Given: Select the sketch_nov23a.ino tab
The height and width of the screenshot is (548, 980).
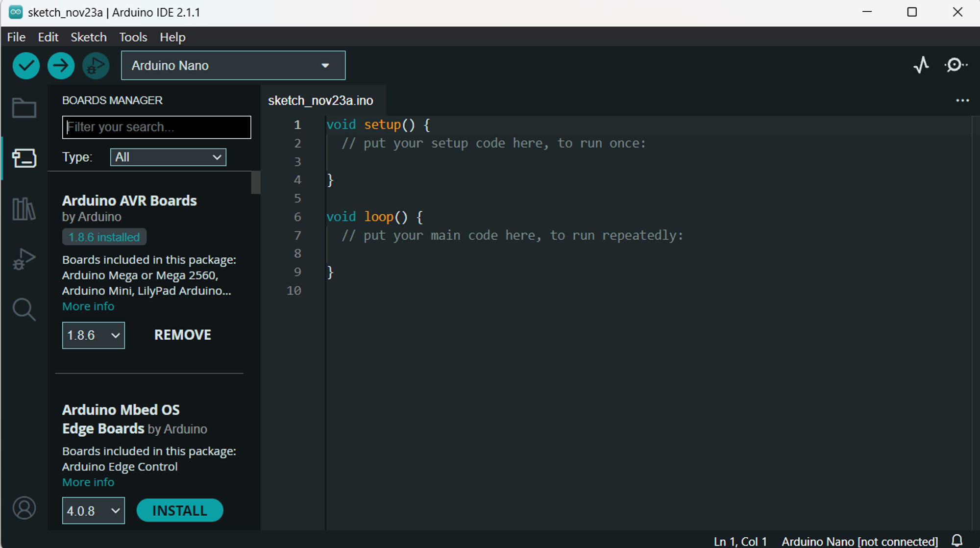Looking at the screenshot, I should pyautogui.click(x=320, y=100).
